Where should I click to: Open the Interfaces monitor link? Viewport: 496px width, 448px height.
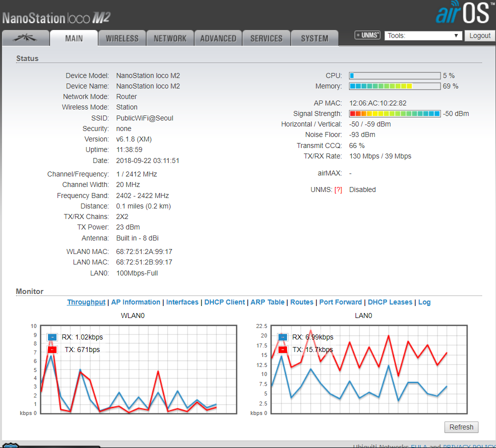click(x=182, y=302)
